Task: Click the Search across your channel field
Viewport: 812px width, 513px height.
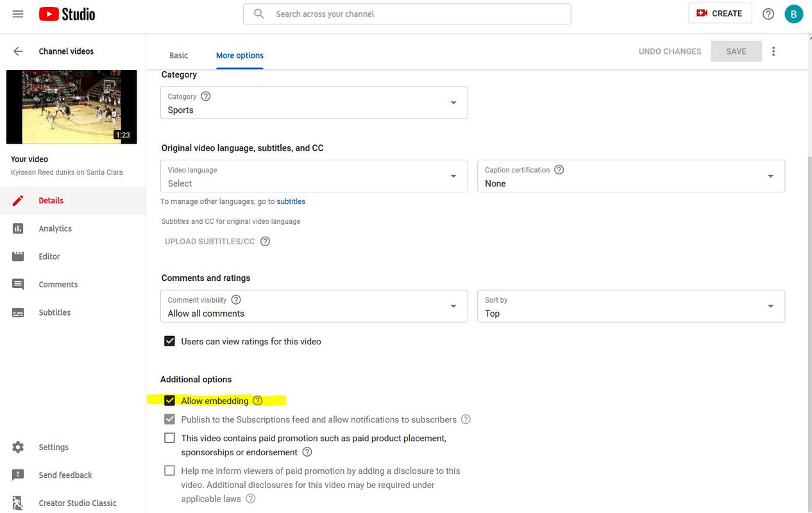Action: click(407, 13)
